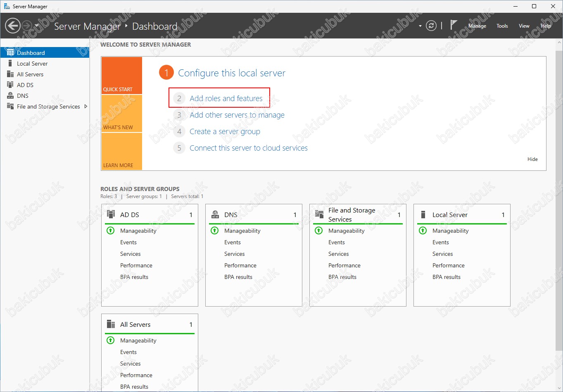The image size is (563, 392).
Task: Open the Manage menu
Action: click(477, 26)
